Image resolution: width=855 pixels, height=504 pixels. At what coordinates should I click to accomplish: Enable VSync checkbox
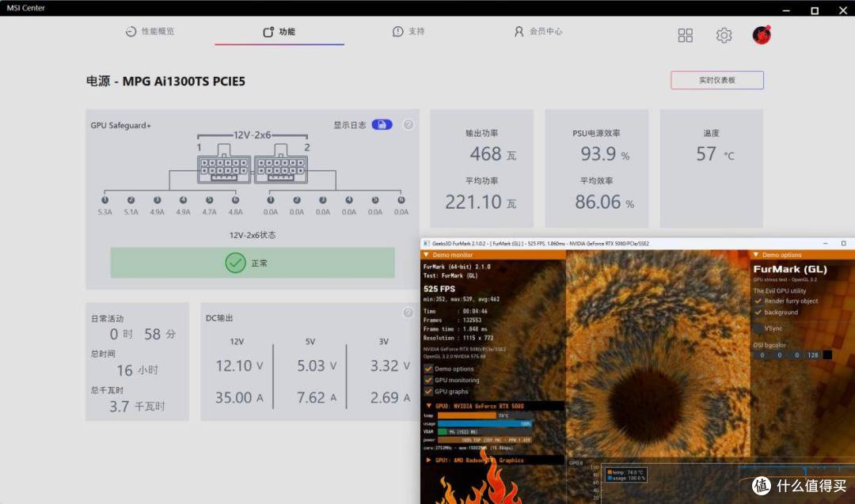coord(758,328)
